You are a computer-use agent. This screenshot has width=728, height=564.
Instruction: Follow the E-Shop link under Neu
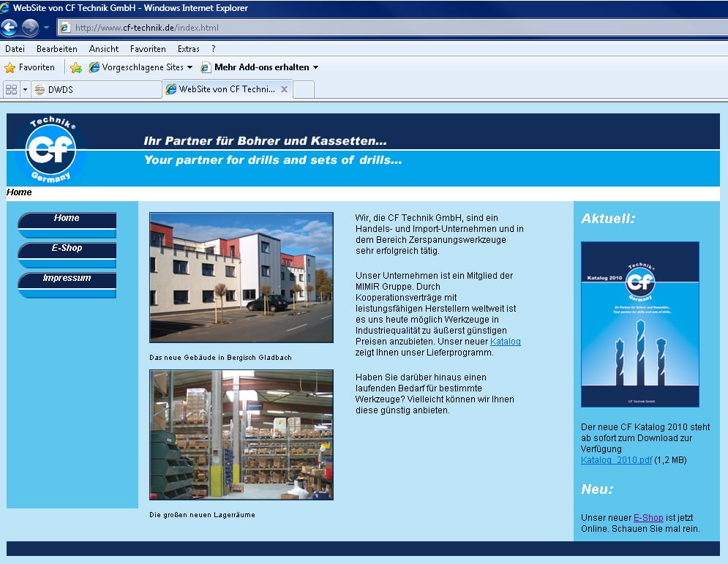648,518
